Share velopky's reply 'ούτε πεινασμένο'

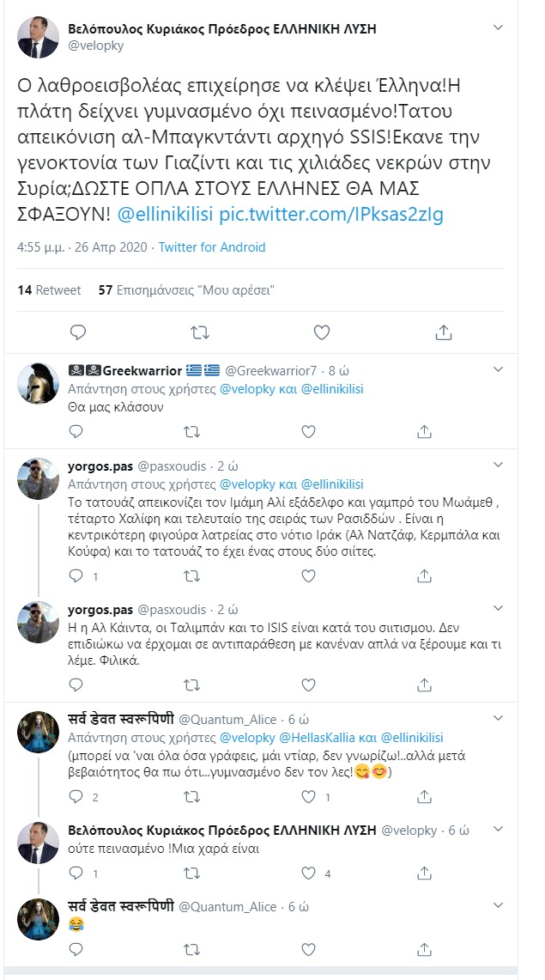click(423, 873)
